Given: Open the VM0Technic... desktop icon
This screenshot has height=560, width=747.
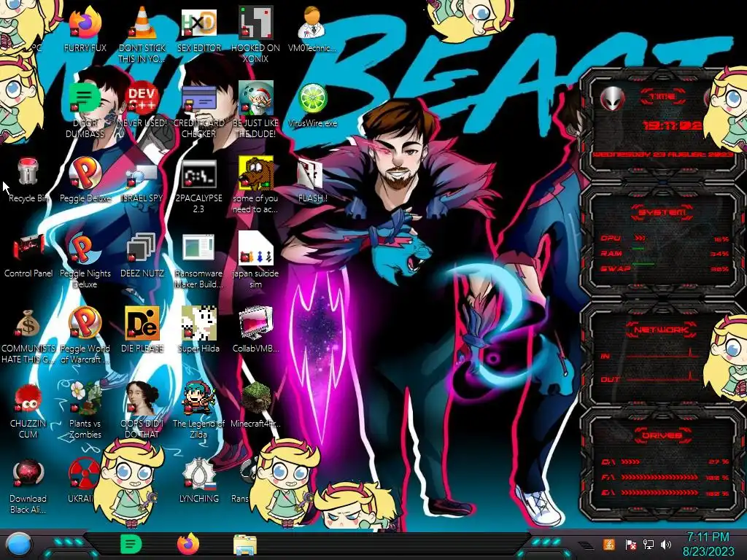Looking at the screenshot, I should pos(311,24).
